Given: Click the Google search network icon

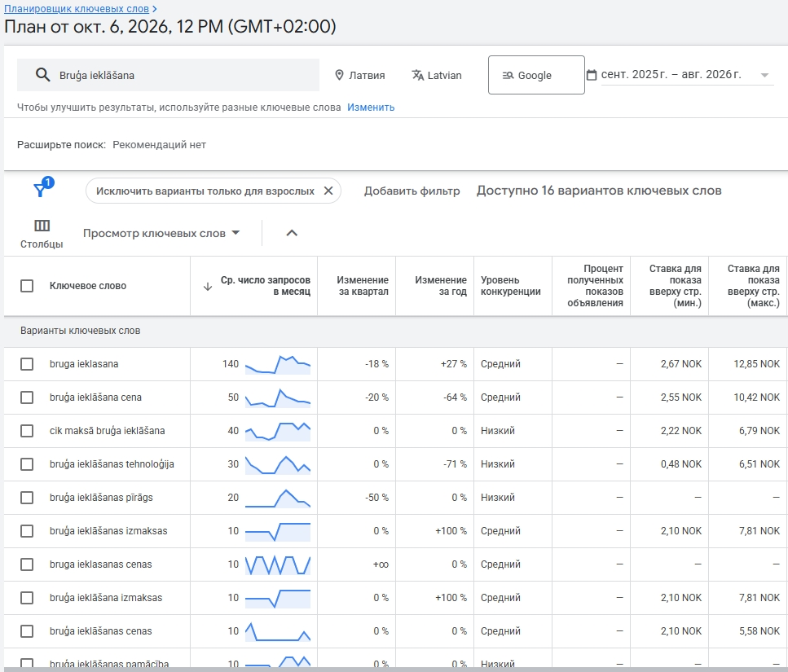Looking at the screenshot, I should [x=508, y=75].
